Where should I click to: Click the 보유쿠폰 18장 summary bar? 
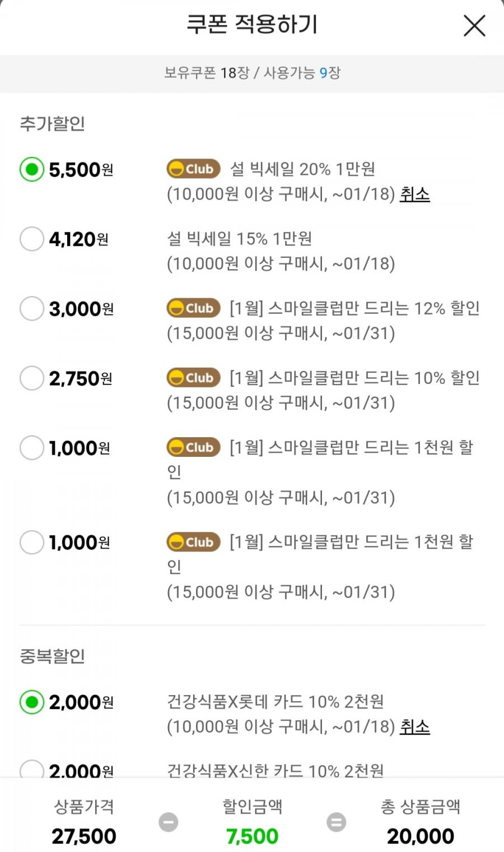pyautogui.click(x=252, y=73)
